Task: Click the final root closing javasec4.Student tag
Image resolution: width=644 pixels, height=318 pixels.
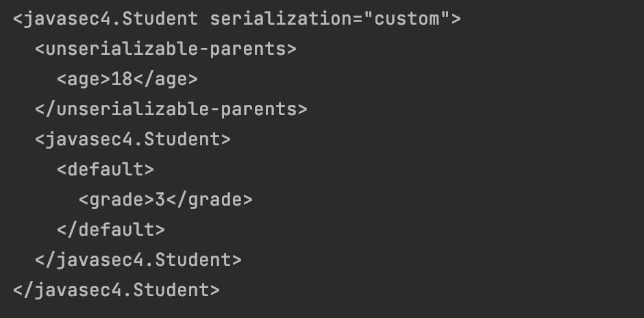Action: pos(116,290)
